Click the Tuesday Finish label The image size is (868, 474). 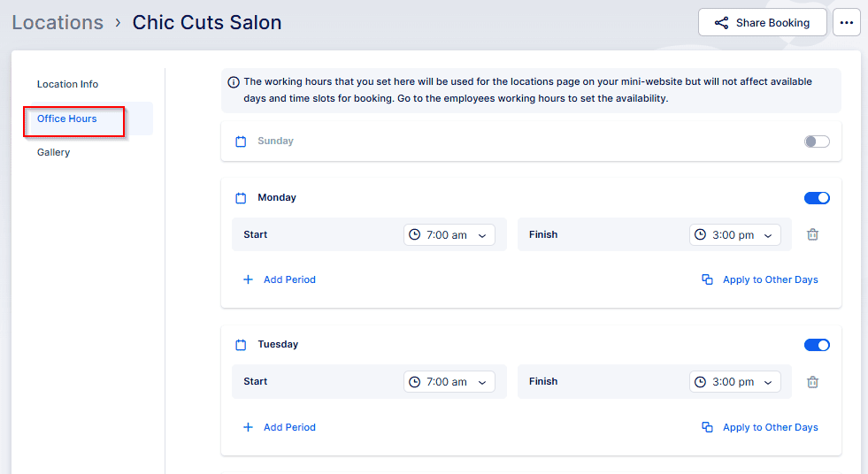[543, 381]
